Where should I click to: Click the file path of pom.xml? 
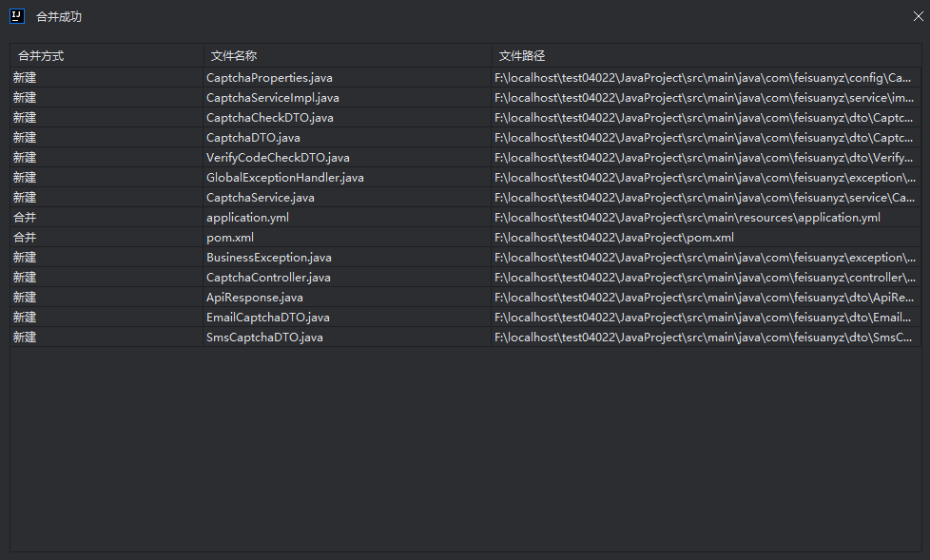pos(614,238)
